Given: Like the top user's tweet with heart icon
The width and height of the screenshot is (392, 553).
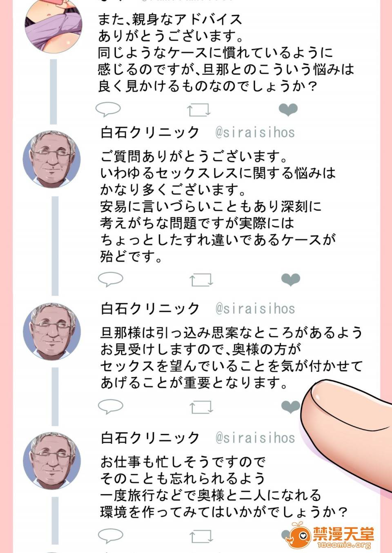Looking at the screenshot, I should (288, 109).
